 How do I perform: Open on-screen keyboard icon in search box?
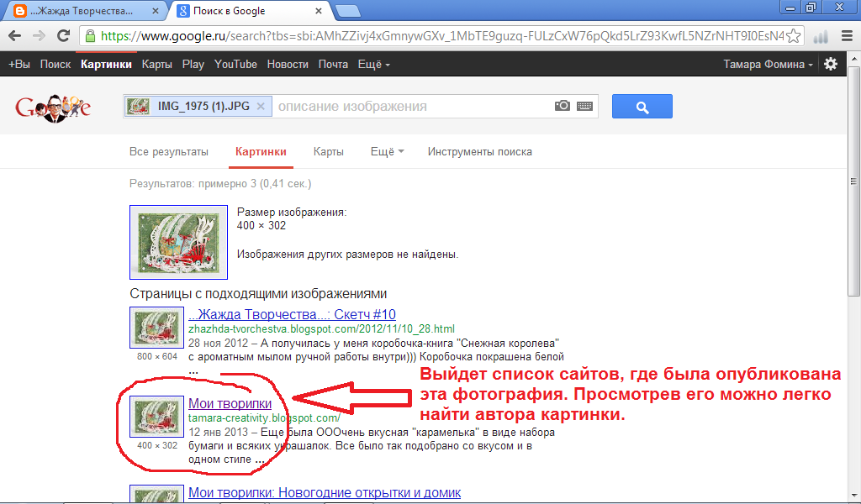[x=585, y=106]
